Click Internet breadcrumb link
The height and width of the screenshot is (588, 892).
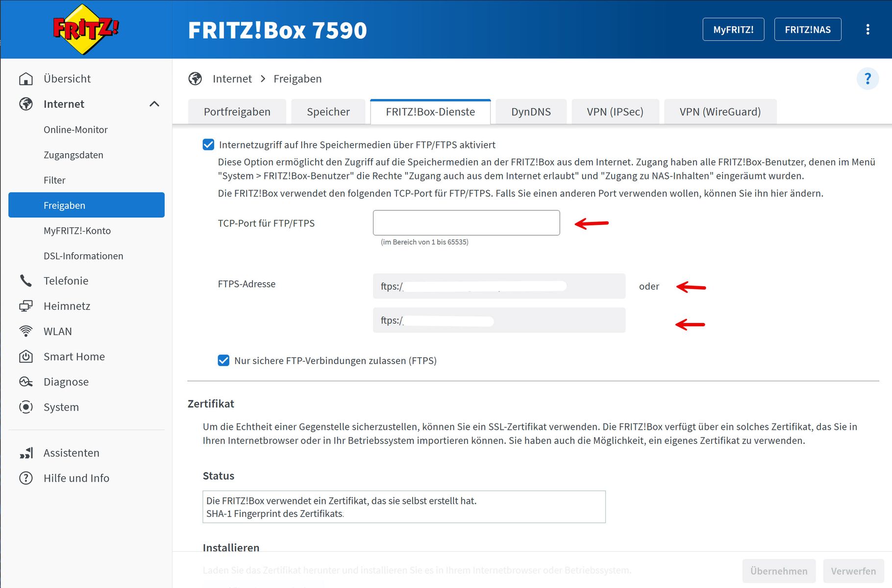click(232, 79)
